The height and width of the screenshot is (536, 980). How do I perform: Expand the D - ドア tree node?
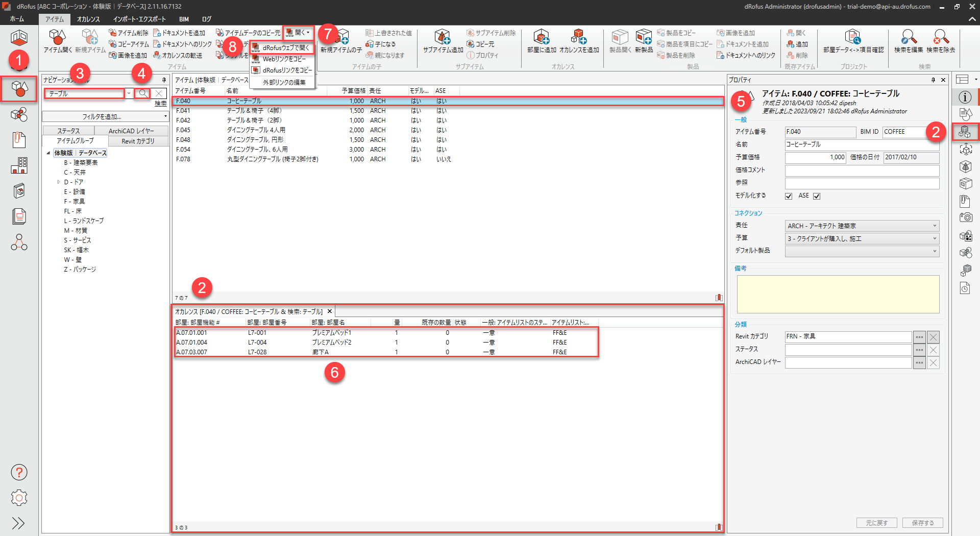pos(59,182)
